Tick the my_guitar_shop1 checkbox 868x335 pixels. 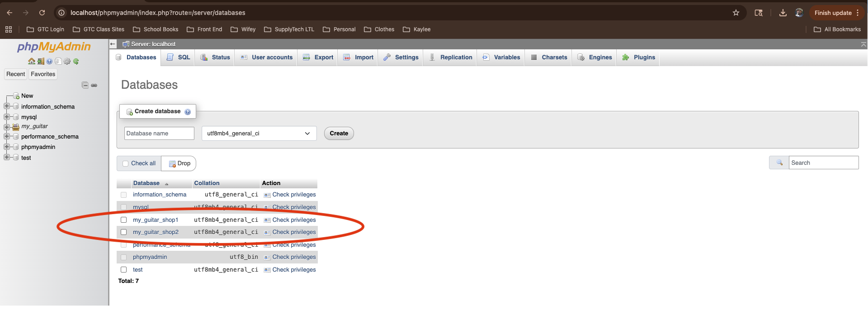[123, 220]
